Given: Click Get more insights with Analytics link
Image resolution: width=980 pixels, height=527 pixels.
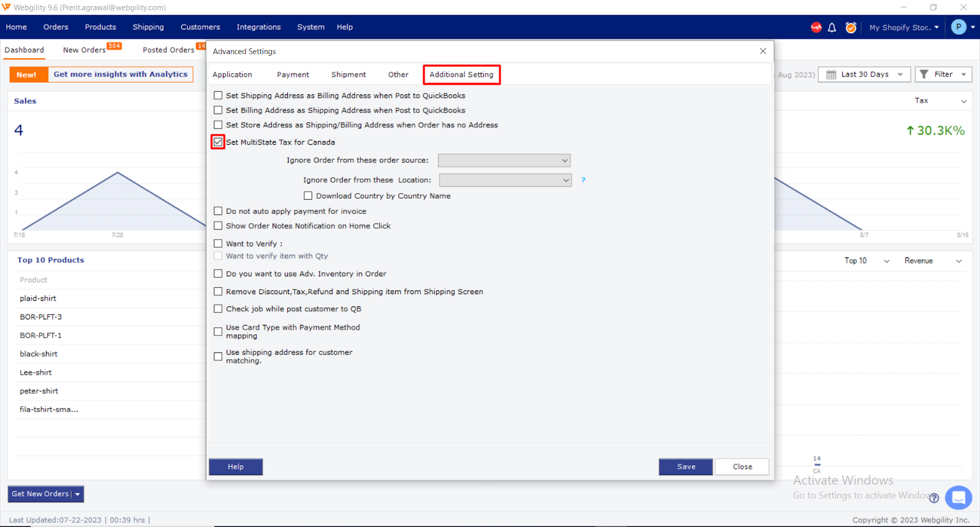Looking at the screenshot, I should 121,75.
